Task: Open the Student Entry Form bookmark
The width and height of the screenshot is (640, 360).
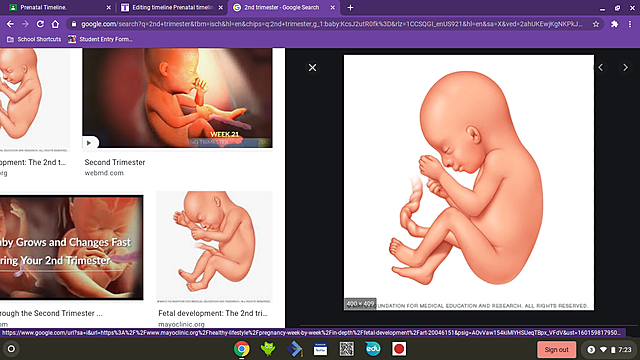Action: click(100, 39)
